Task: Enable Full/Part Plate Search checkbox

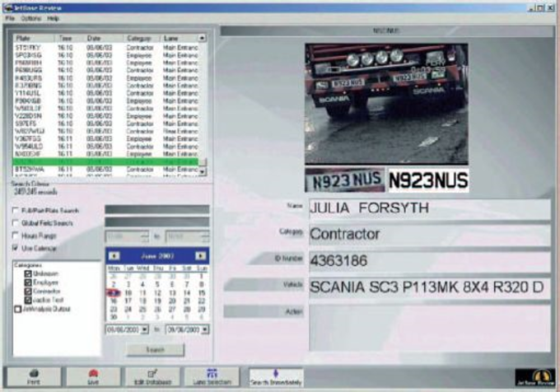Action: pos(16,210)
